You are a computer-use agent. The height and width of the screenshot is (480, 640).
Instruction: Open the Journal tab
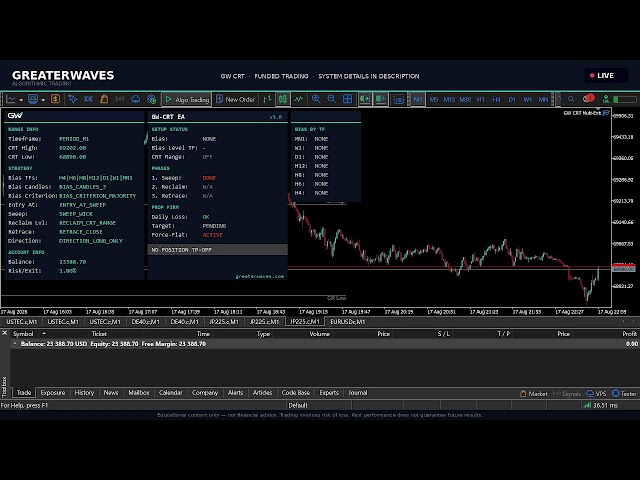(358, 393)
